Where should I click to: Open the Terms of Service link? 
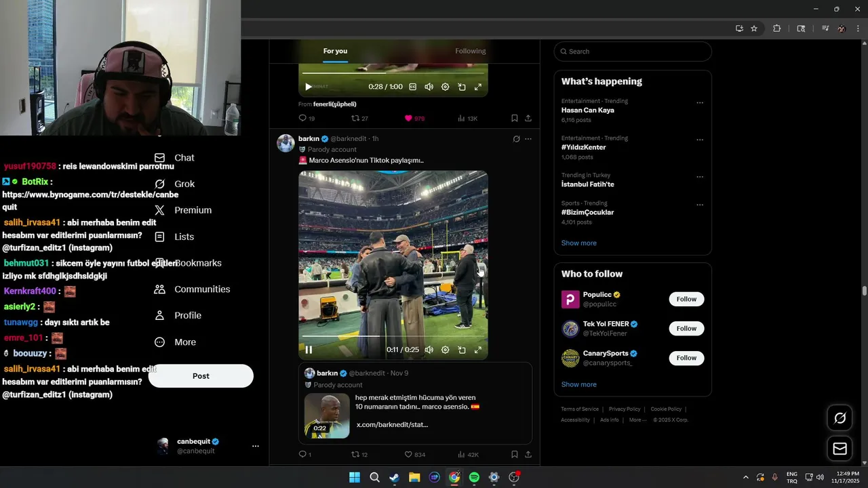click(580, 409)
